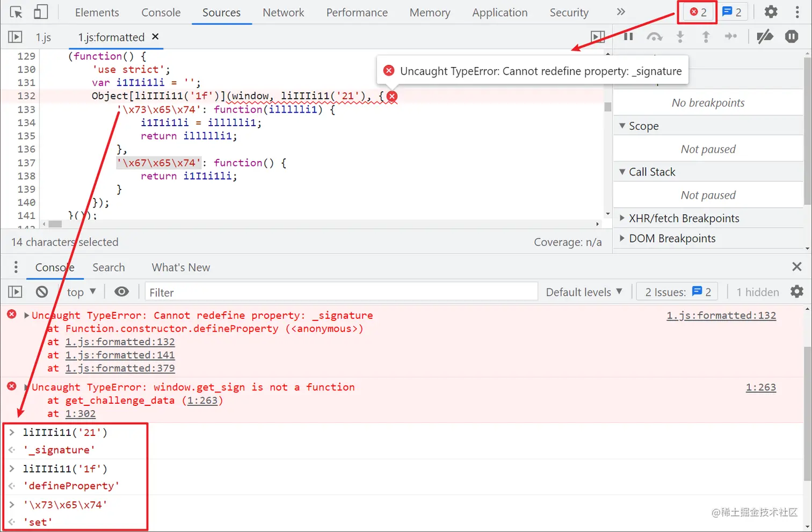812x532 pixels.
Task: Open the Memory panel
Action: click(430, 12)
